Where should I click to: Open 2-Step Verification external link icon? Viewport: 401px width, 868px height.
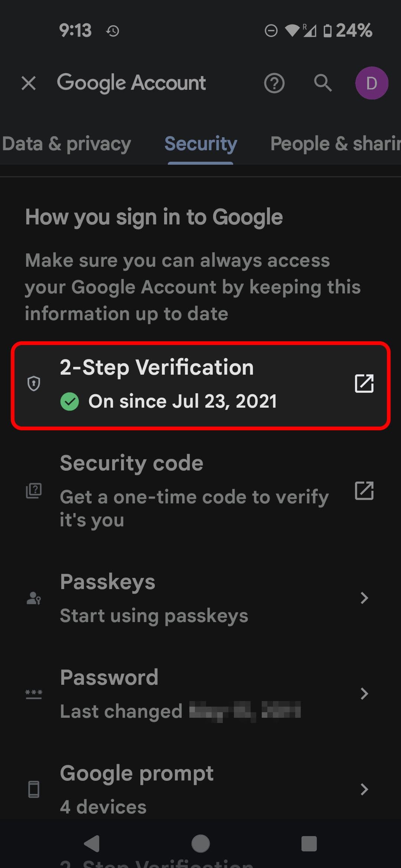click(x=364, y=384)
